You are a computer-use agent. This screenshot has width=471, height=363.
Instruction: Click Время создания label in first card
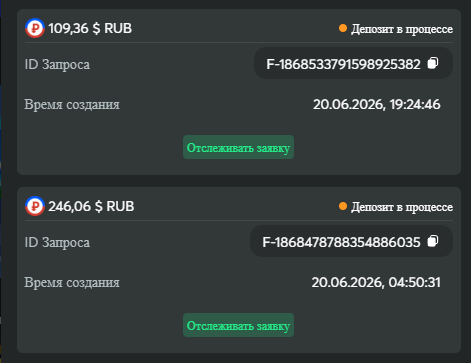tap(72, 104)
